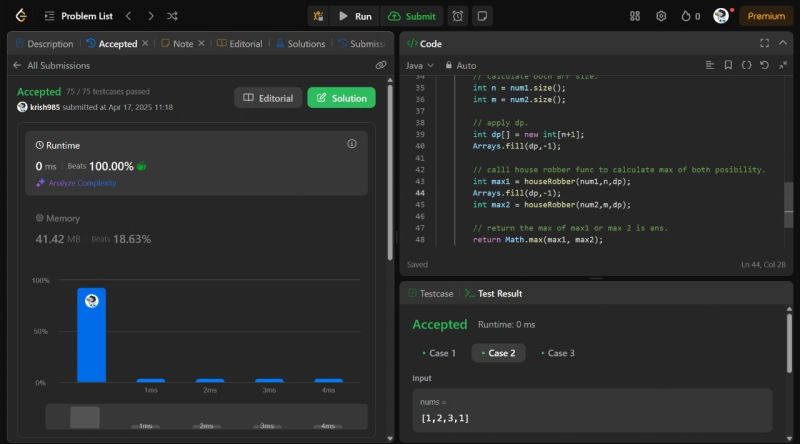Open the Java language dropdown
Screen dimensions: 800x444
(x=419, y=65)
